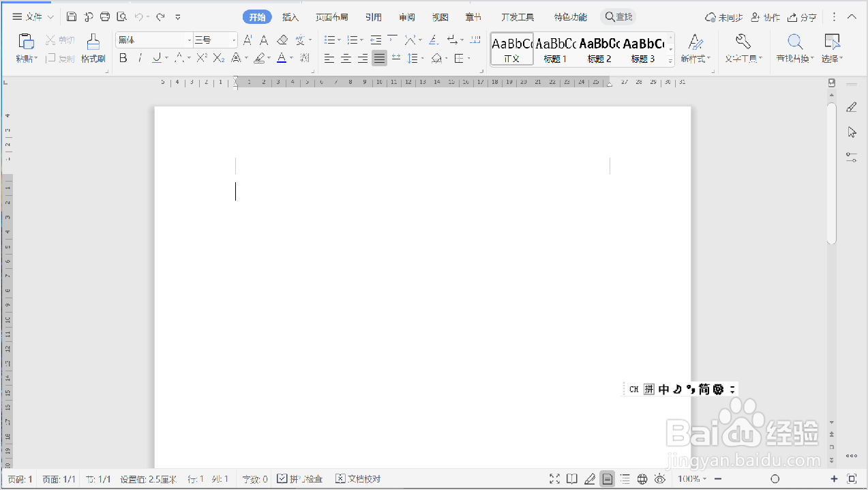The height and width of the screenshot is (490, 868).
Task: Click the 分享 share button
Action: point(802,17)
